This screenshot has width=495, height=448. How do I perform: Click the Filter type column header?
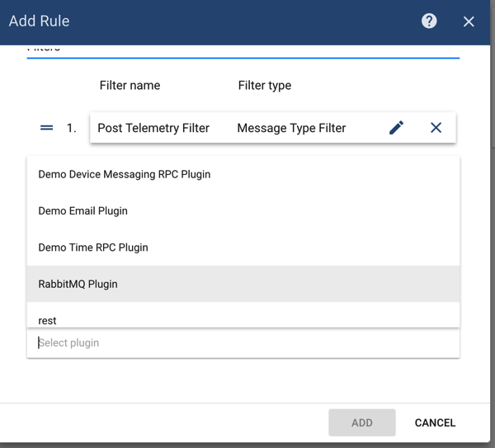[x=264, y=85]
